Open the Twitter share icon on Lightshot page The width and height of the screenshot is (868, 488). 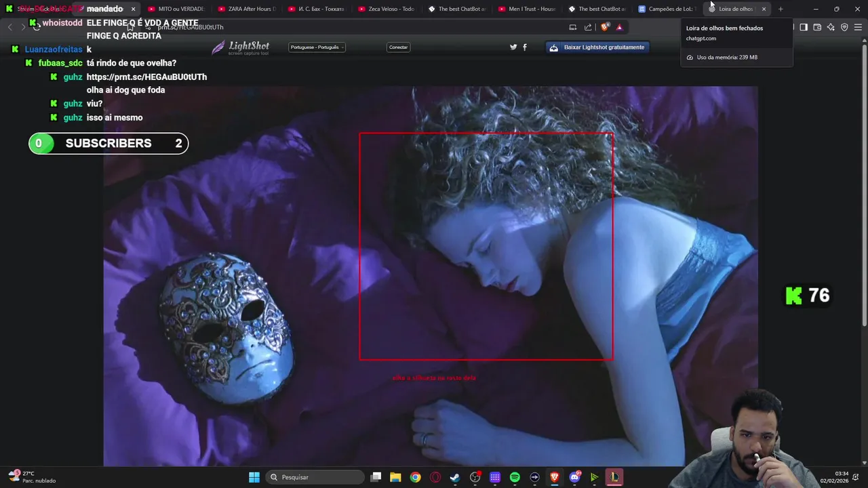513,47
